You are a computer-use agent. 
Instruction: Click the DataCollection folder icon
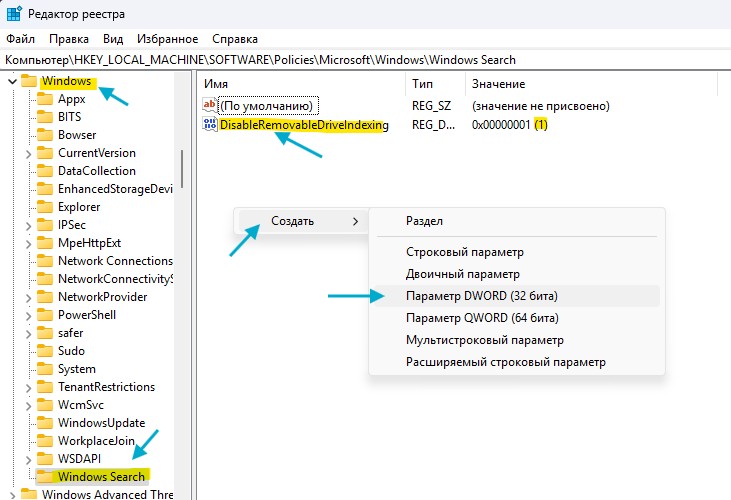click(45, 171)
